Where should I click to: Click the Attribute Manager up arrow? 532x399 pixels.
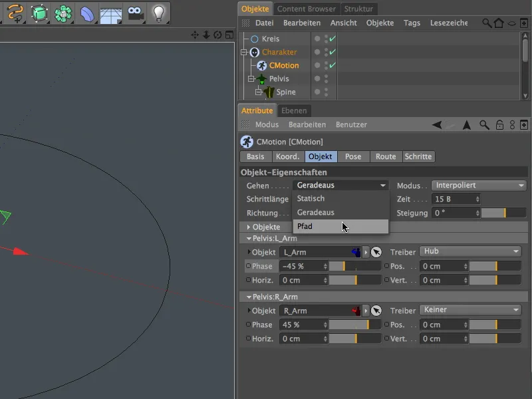[x=467, y=125]
